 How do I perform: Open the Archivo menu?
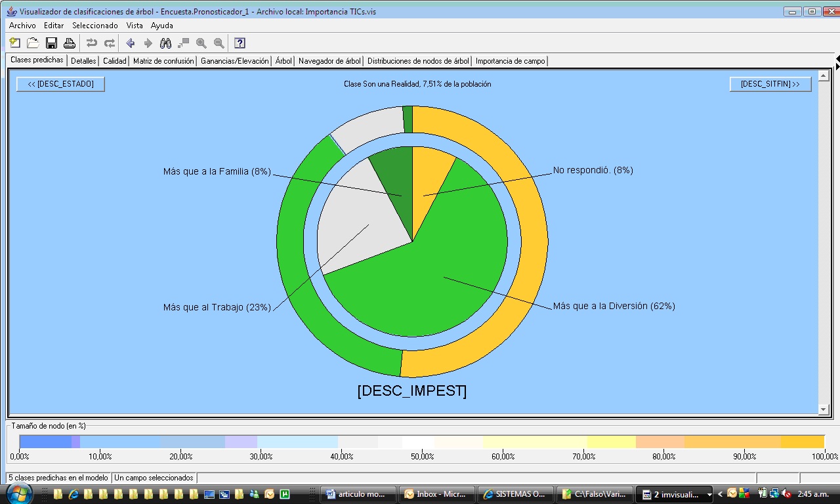pos(22,26)
